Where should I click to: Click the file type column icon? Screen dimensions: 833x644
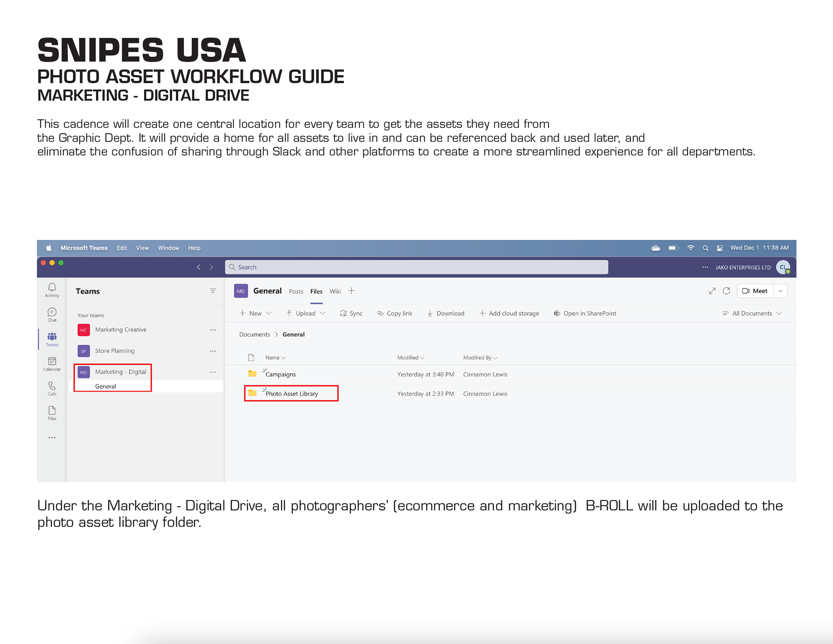point(251,357)
